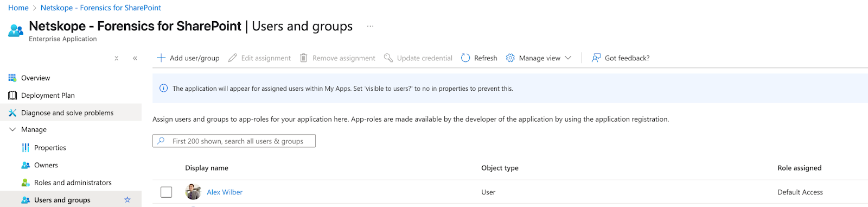Image resolution: width=868 pixels, height=207 pixels.
Task: Click the Edit assignment pencil icon
Action: point(233,58)
